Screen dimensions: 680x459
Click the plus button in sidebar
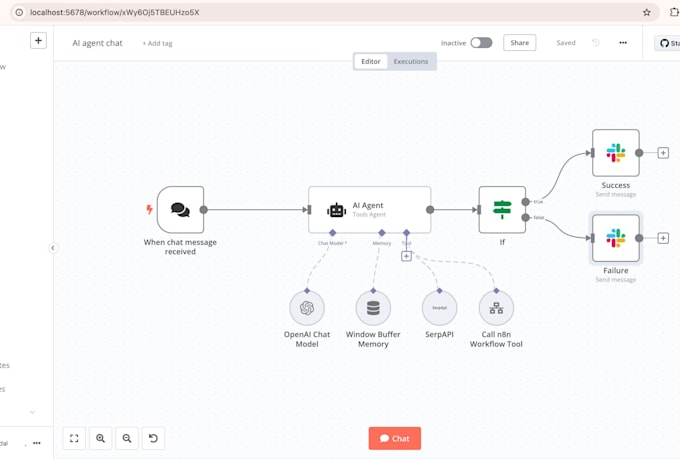point(38,41)
